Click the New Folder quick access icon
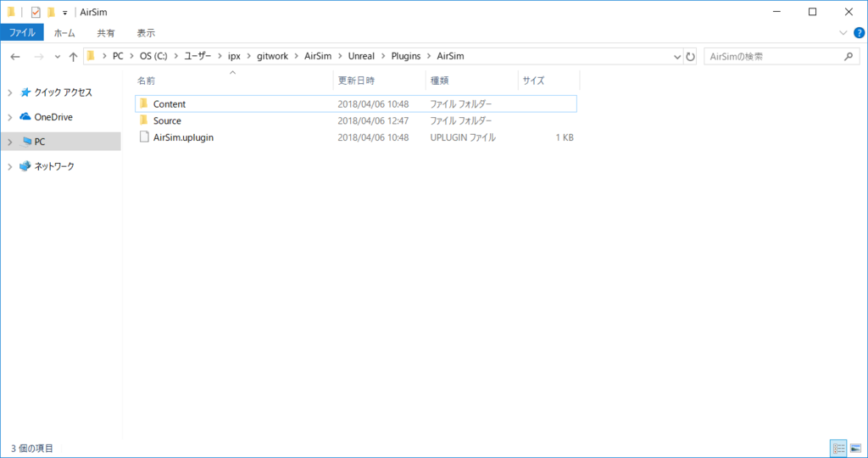 tap(51, 12)
